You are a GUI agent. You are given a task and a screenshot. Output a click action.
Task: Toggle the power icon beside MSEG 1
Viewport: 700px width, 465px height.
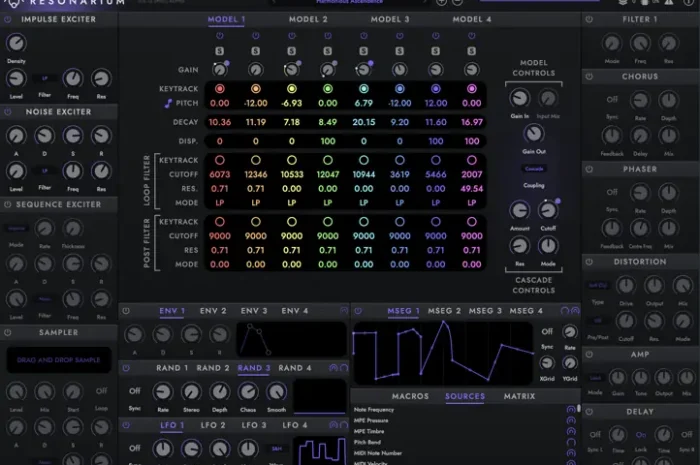pos(358,311)
